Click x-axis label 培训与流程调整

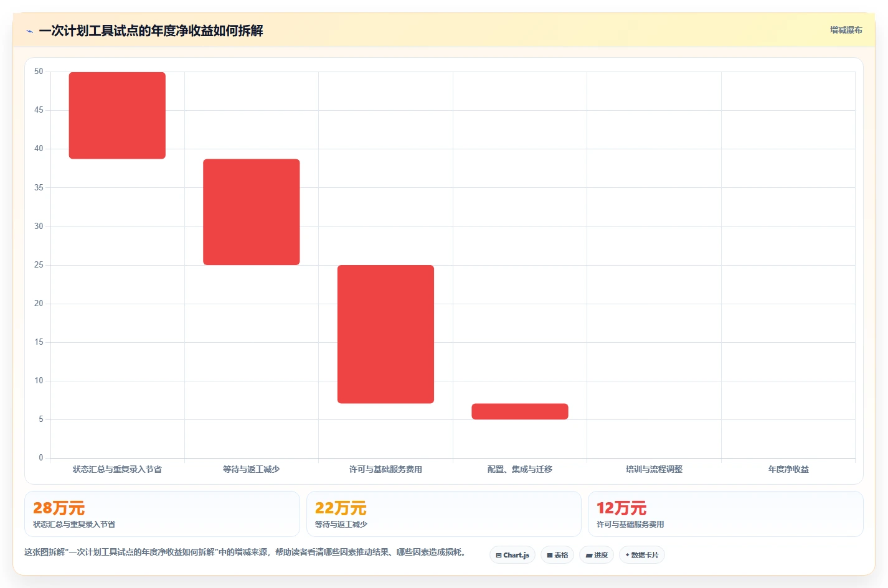(x=654, y=469)
